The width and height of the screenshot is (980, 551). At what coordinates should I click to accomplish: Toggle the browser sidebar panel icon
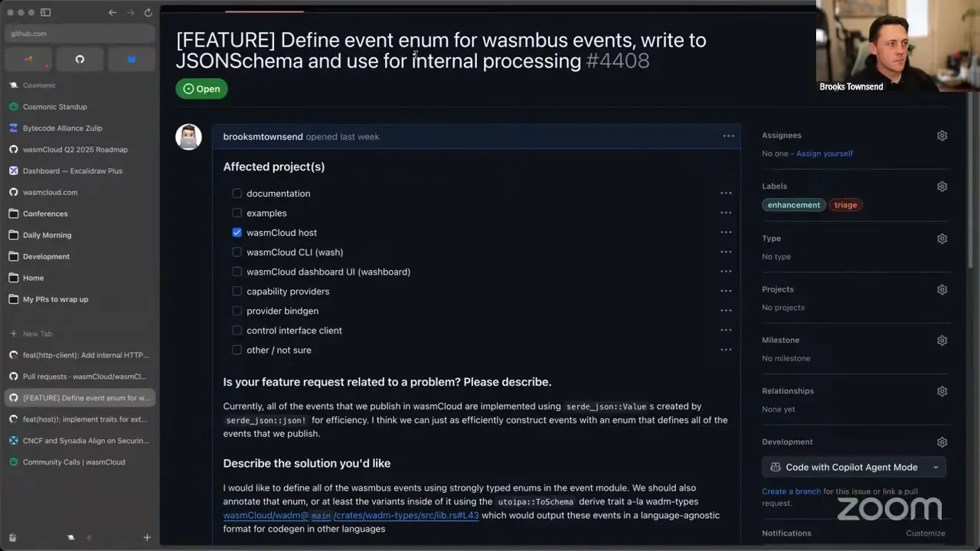pos(45,12)
